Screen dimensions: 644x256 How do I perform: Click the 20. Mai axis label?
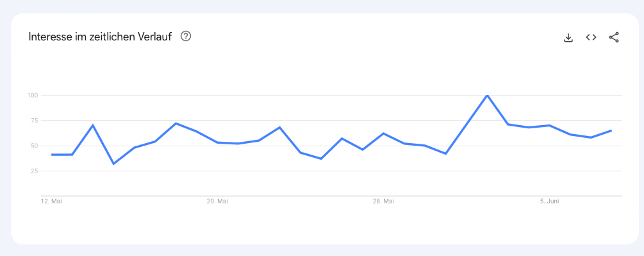point(217,201)
